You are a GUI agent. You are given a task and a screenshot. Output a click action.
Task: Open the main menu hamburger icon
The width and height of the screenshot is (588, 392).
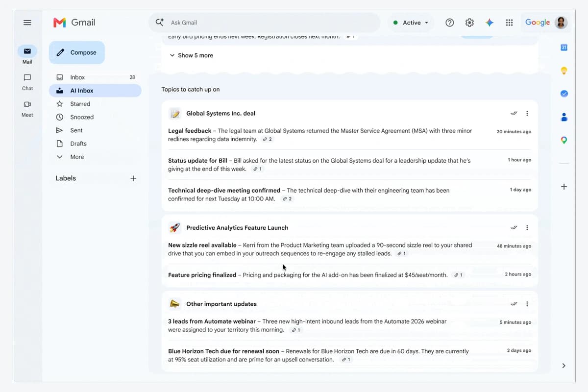[x=27, y=23]
